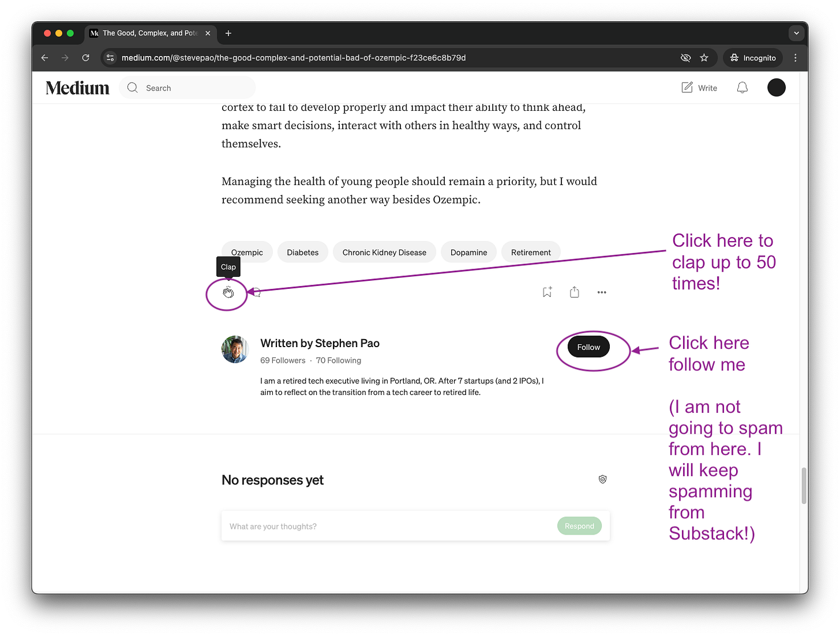Click the 'No responses yet' heading
Image resolution: width=840 pixels, height=636 pixels.
(x=272, y=480)
